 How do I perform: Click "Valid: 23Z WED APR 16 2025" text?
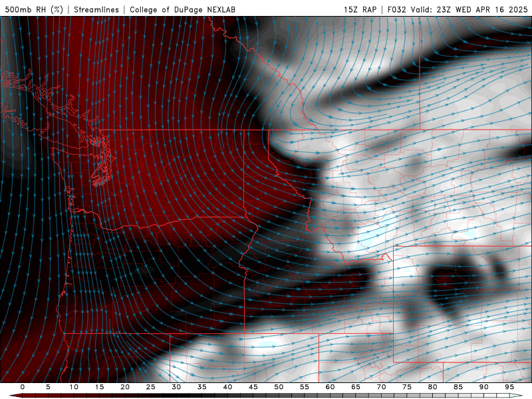pos(469,10)
